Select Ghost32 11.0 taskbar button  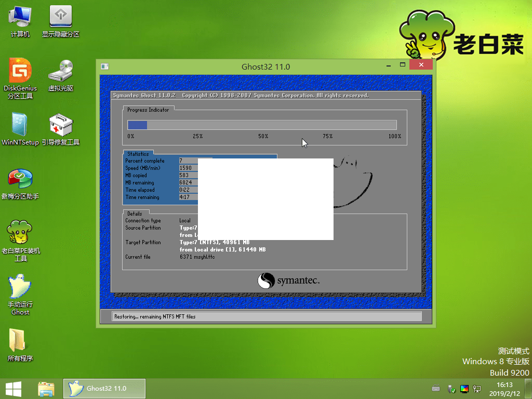click(104, 389)
